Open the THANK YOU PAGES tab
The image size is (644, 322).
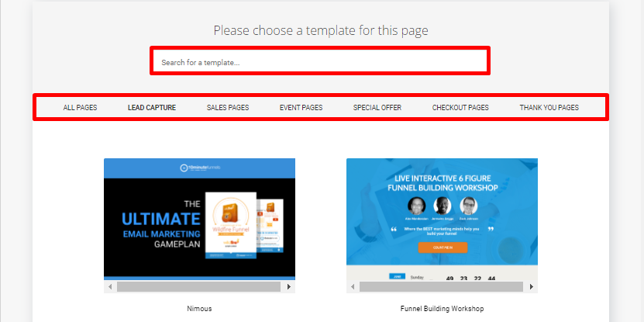549,108
